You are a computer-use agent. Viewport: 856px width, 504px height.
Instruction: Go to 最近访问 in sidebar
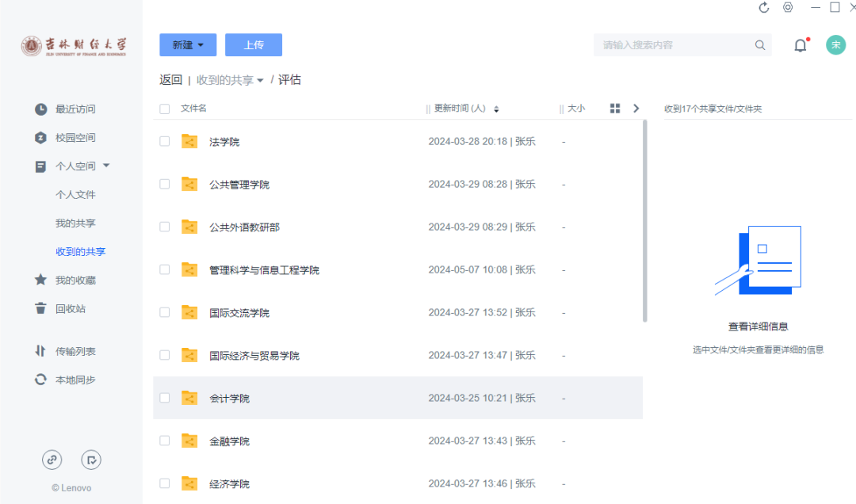tap(75, 109)
